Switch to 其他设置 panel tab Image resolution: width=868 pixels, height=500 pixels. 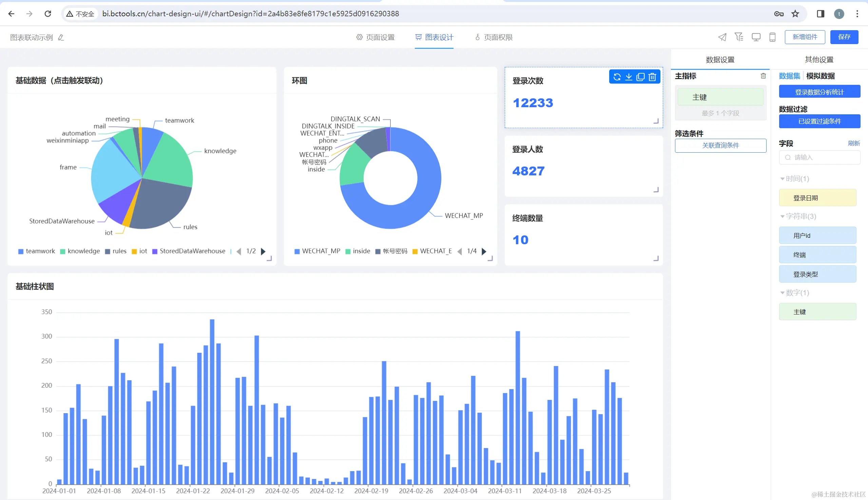point(819,59)
